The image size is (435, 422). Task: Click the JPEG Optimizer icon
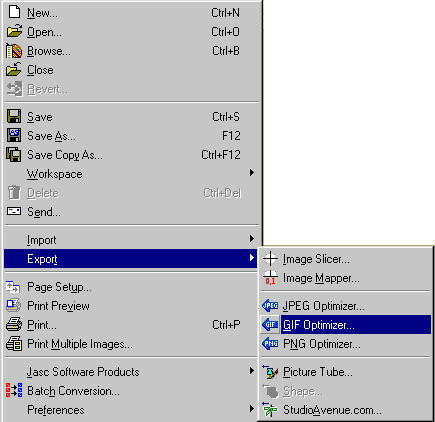(270, 306)
